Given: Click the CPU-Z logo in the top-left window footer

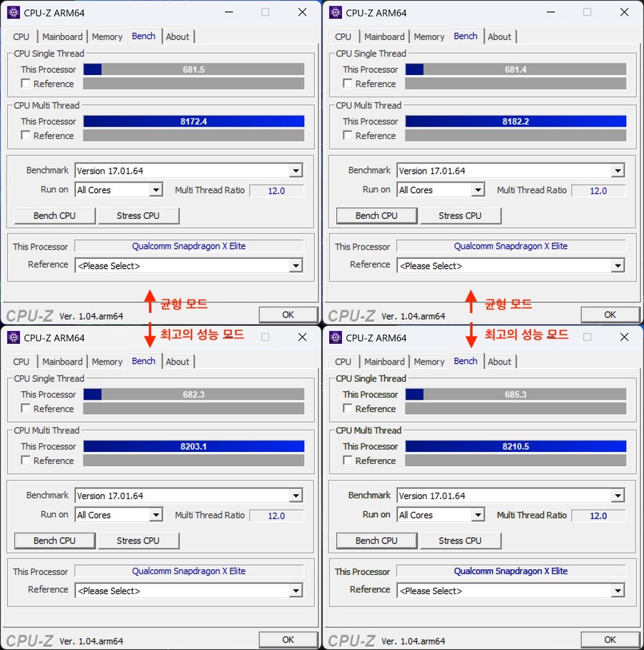Looking at the screenshot, I should (x=29, y=315).
